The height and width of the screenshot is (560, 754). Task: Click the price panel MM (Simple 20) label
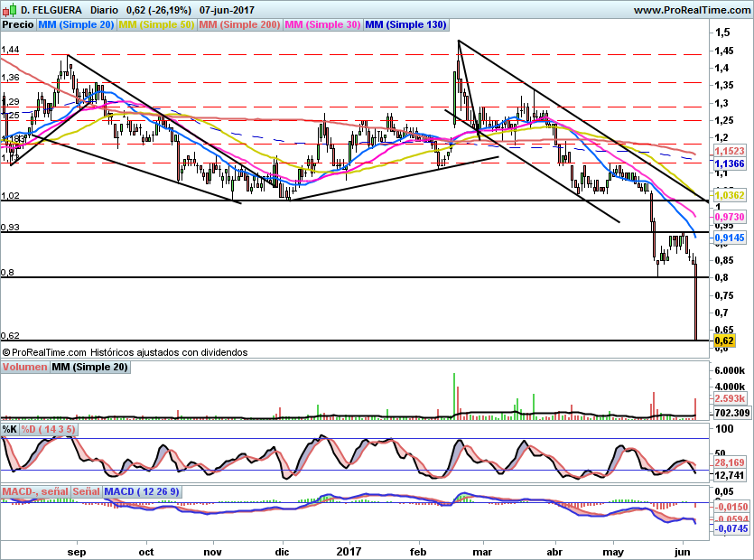coord(77,25)
